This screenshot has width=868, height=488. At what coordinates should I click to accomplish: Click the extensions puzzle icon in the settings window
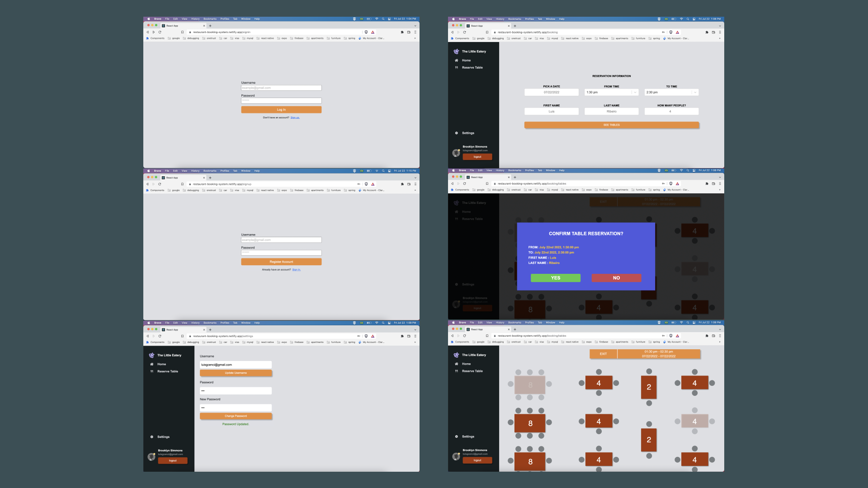click(402, 336)
